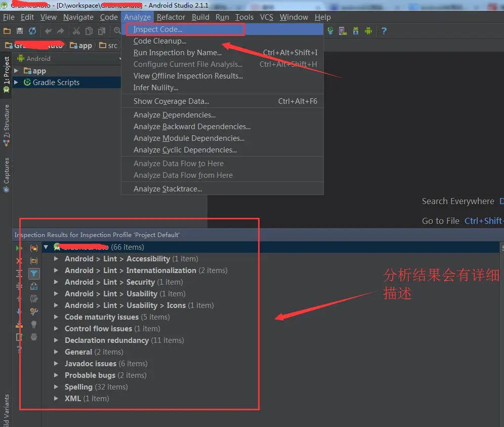This screenshot has width=504, height=427.
Task: Click the Save All floppy icon
Action: pos(20,31)
